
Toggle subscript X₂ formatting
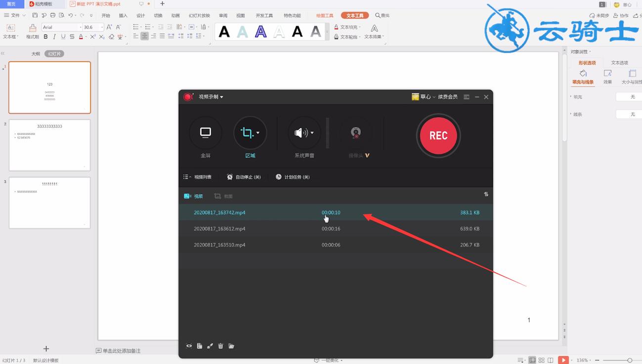[101, 37]
